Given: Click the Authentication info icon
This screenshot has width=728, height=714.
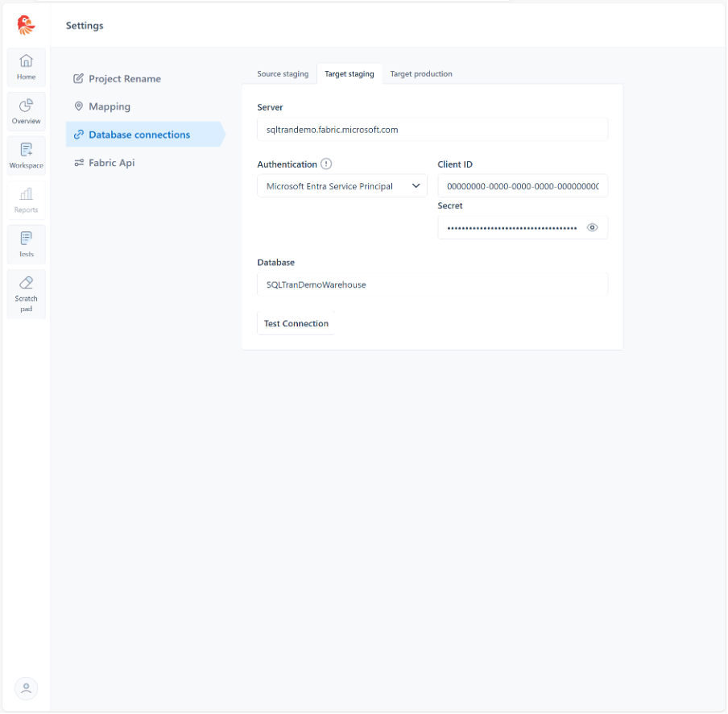Looking at the screenshot, I should [x=326, y=164].
